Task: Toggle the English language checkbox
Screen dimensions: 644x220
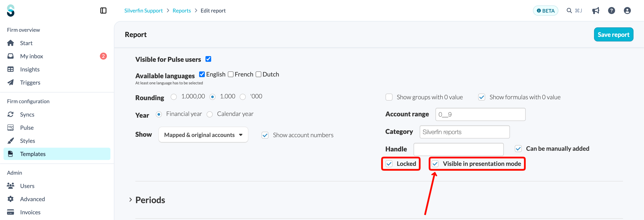Action: pos(202,74)
